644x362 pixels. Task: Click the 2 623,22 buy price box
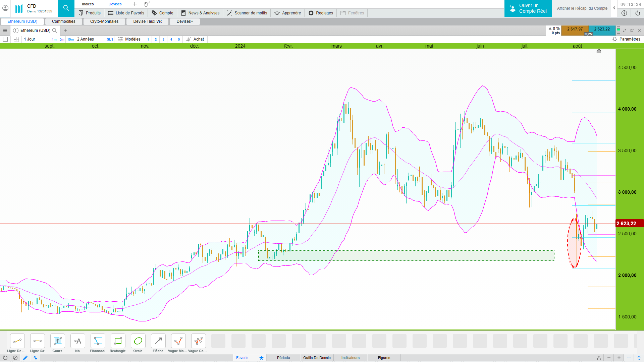602,29
